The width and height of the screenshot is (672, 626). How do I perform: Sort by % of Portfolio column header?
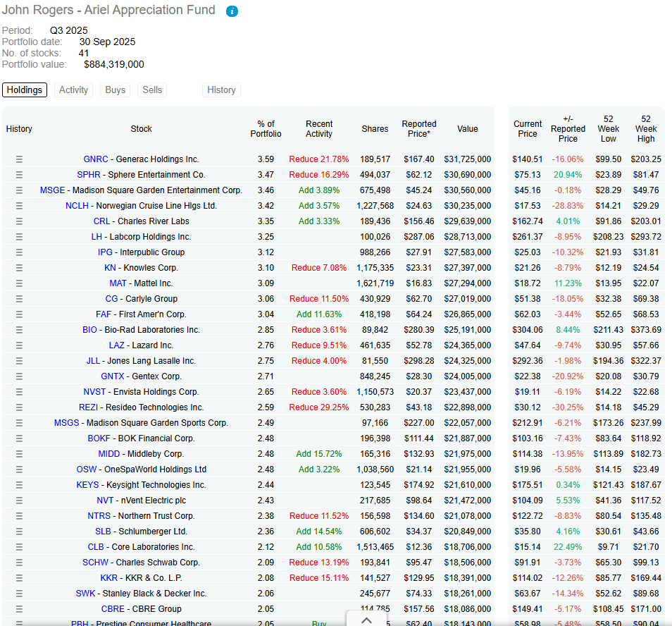point(266,128)
